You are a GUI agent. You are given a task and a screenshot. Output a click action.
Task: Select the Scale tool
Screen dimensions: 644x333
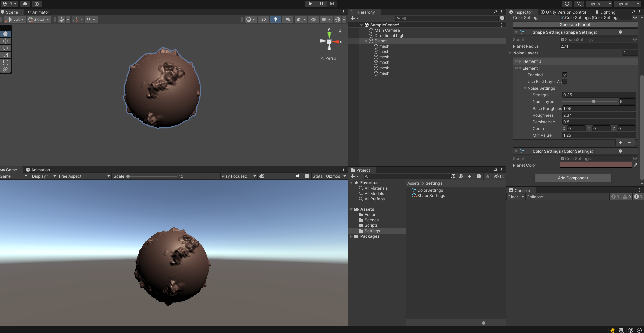(x=5, y=55)
